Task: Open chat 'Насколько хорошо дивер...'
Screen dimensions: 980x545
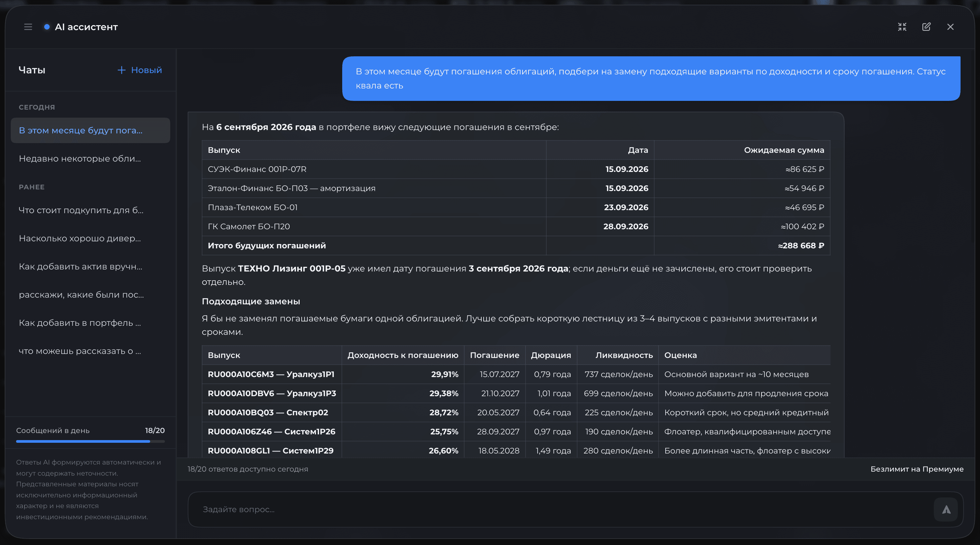Action: [90, 239]
